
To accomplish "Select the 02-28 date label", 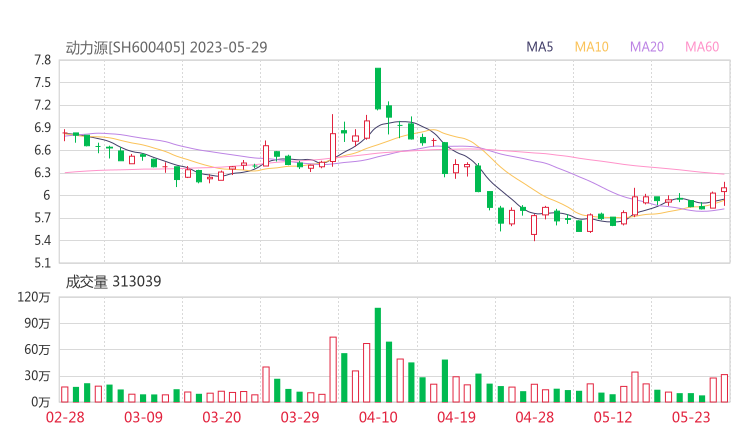I will pyautogui.click(x=65, y=418).
